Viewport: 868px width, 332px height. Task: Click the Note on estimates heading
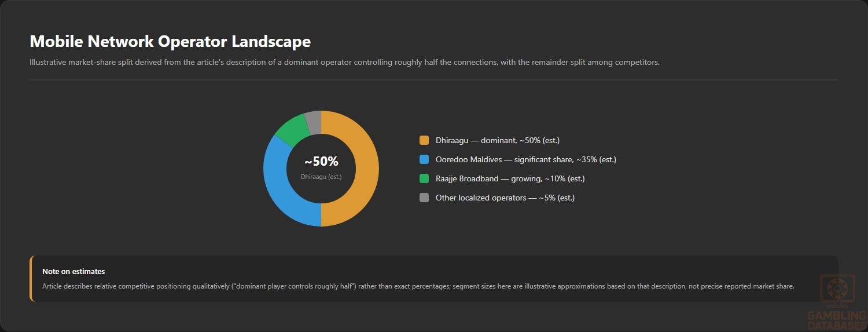click(x=73, y=271)
